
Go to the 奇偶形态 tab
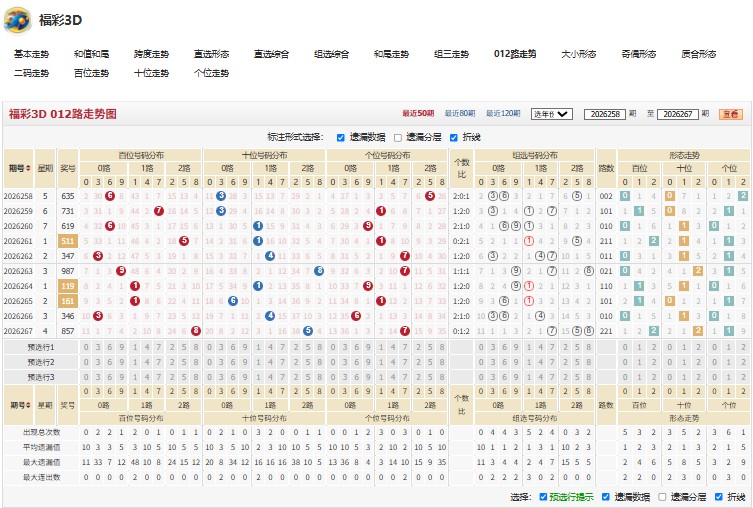pos(639,54)
